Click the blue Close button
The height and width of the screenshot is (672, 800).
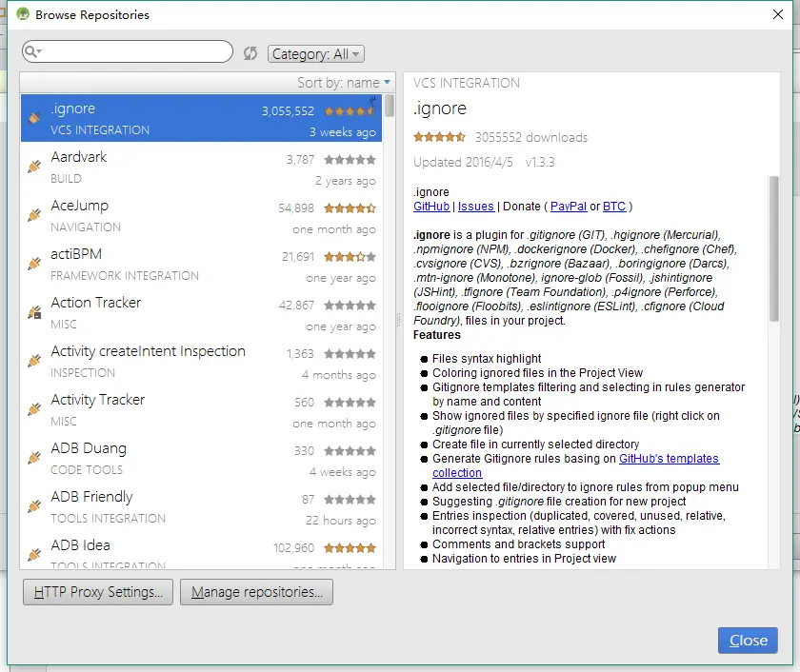748,641
